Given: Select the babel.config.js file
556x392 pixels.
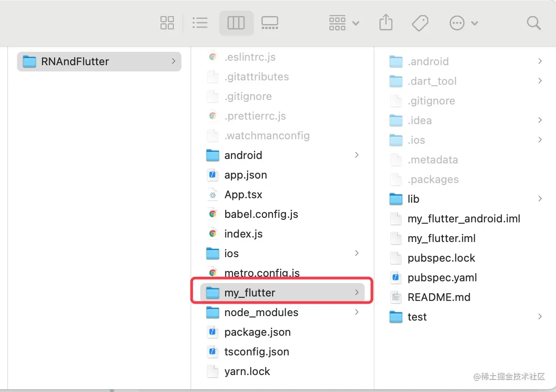Looking at the screenshot, I should 261,214.
